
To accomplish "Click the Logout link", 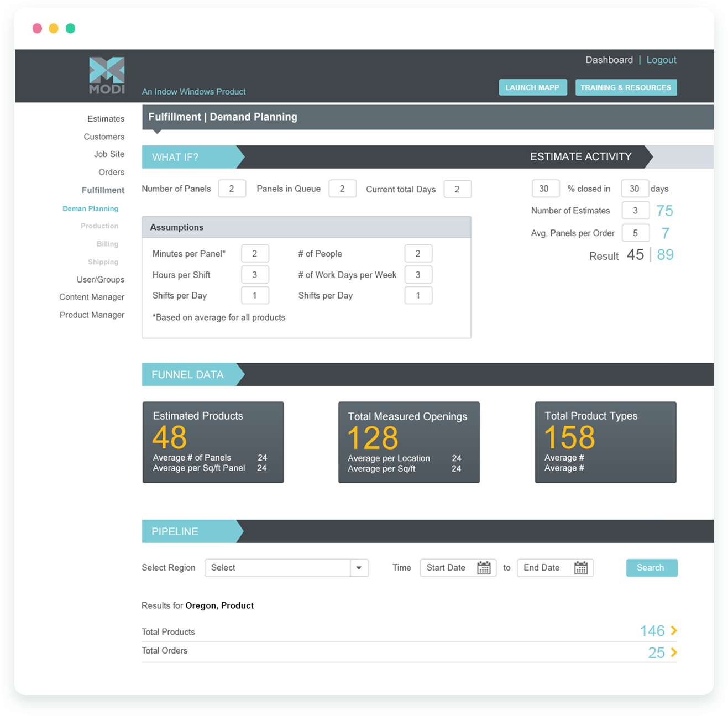I will [x=661, y=60].
